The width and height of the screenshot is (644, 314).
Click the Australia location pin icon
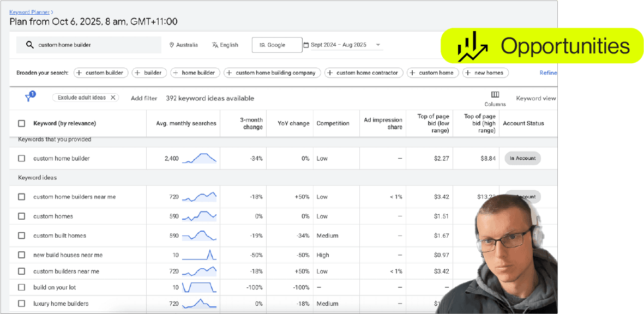coord(172,45)
